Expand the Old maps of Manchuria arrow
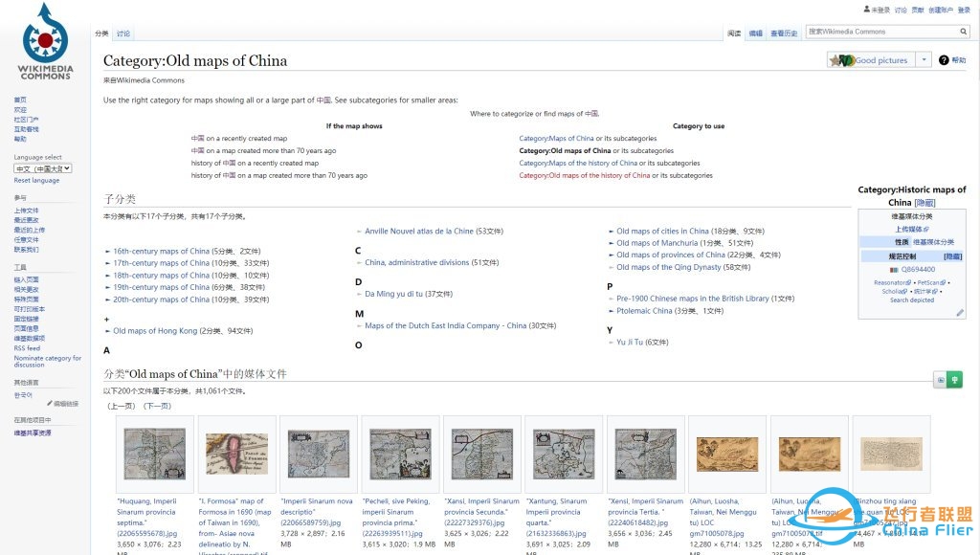980x555 pixels. 612,243
